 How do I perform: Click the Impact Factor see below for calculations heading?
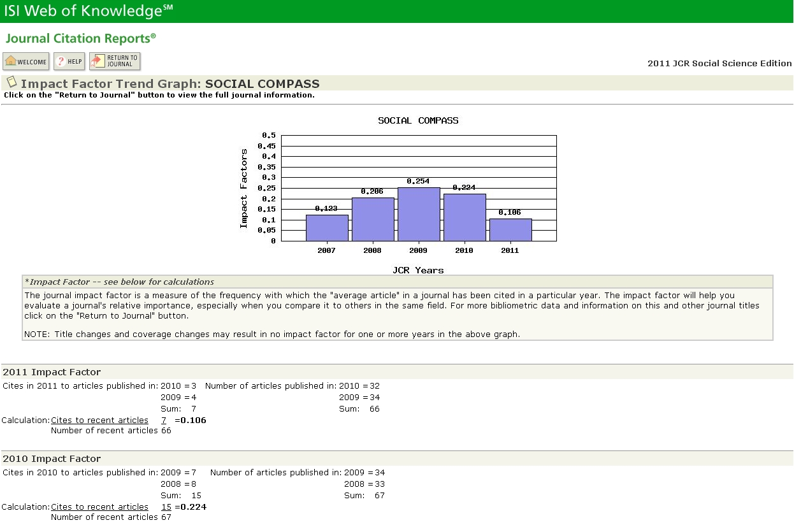pos(119,282)
